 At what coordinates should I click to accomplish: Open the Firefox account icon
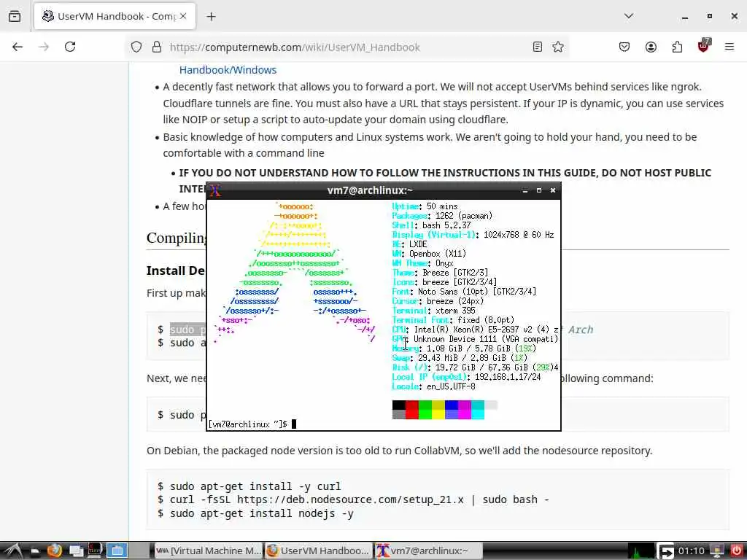point(651,47)
